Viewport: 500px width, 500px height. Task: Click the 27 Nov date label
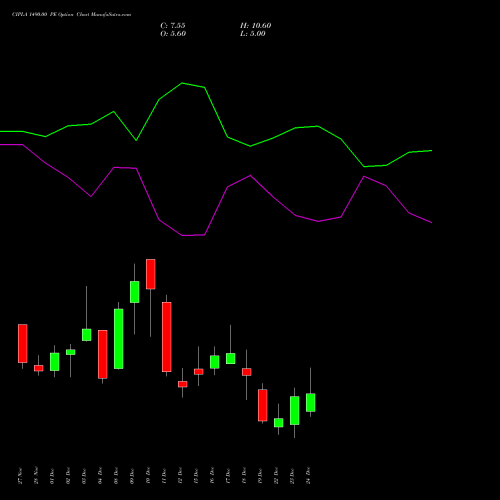(20, 476)
